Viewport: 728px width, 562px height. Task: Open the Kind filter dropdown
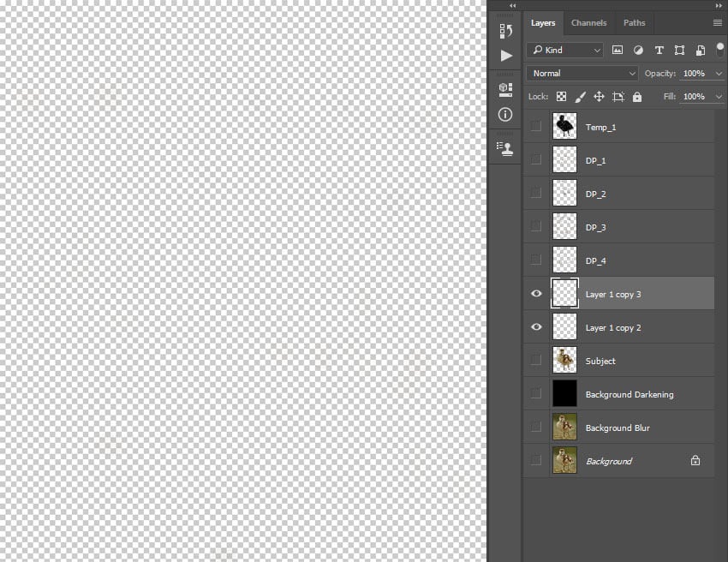(565, 50)
